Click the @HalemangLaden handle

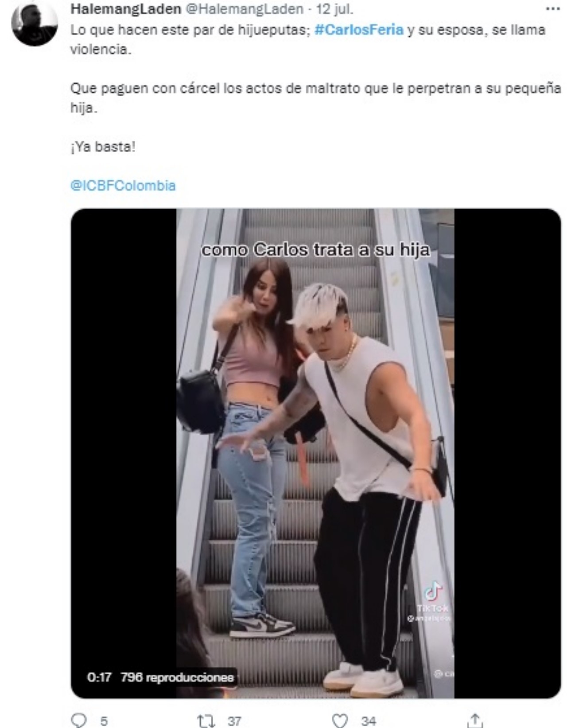[244, 8]
